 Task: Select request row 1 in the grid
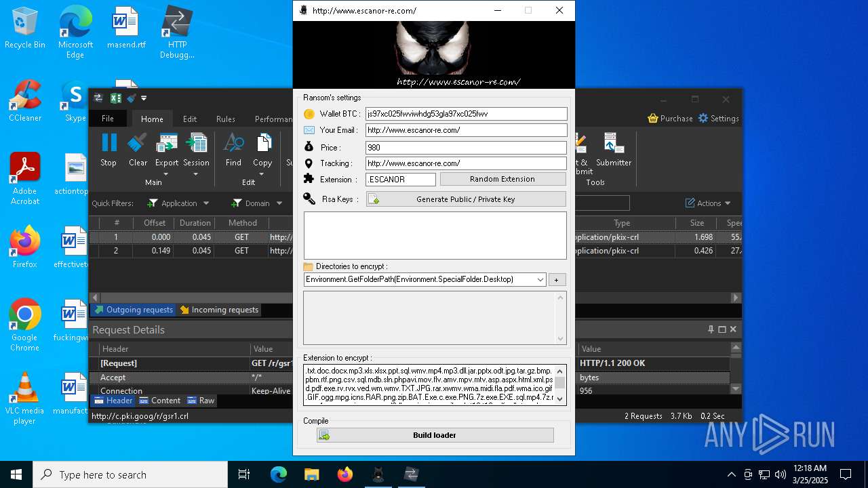click(x=415, y=237)
